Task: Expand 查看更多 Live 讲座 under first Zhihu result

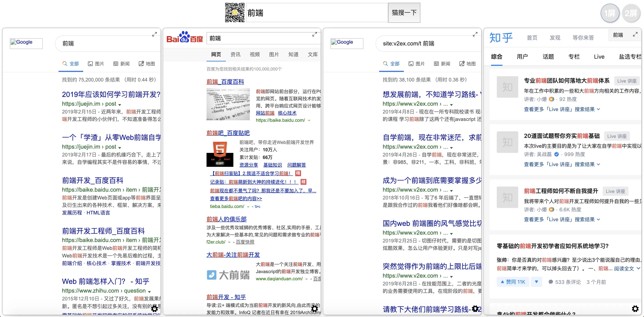Action: coord(562,109)
